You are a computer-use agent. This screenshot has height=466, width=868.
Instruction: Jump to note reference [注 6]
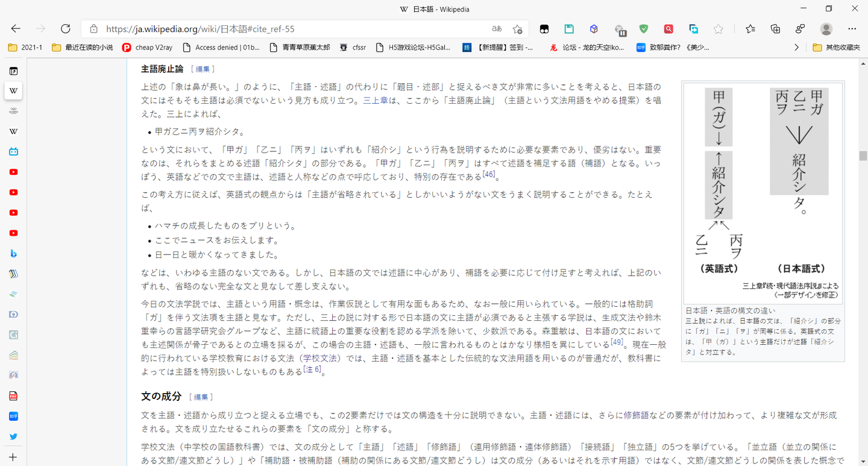point(312,370)
